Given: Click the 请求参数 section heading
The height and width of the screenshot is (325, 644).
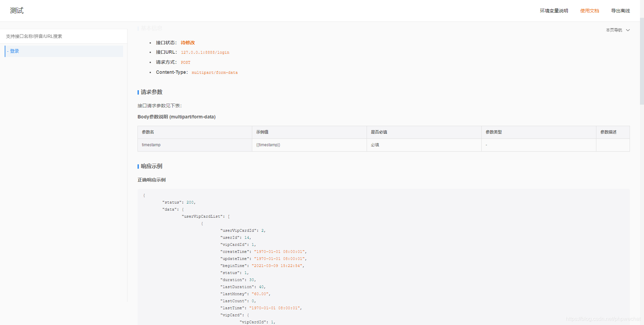Looking at the screenshot, I should (151, 92).
